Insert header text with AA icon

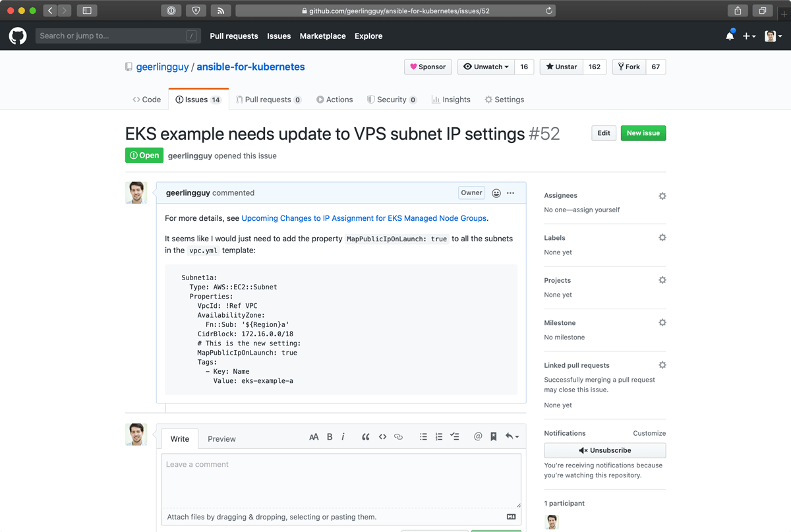(314, 436)
